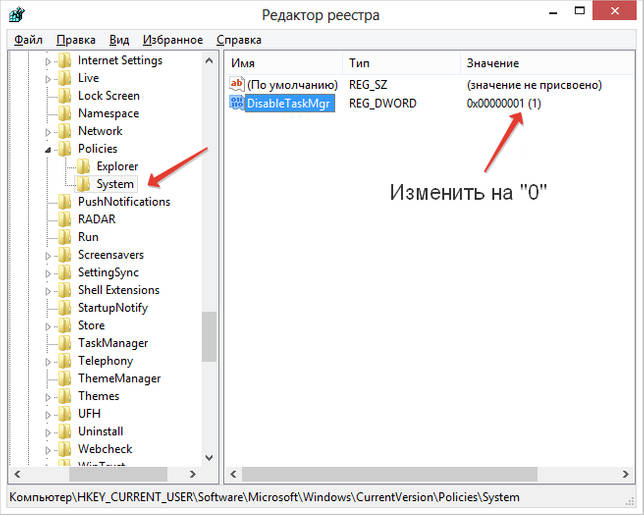Expand the Store key
The height and width of the screenshot is (515, 644).
pyautogui.click(x=48, y=326)
